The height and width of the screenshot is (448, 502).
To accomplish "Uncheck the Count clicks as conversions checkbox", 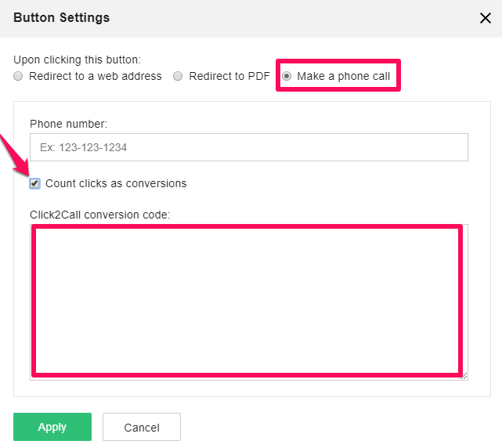I will coord(34,183).
